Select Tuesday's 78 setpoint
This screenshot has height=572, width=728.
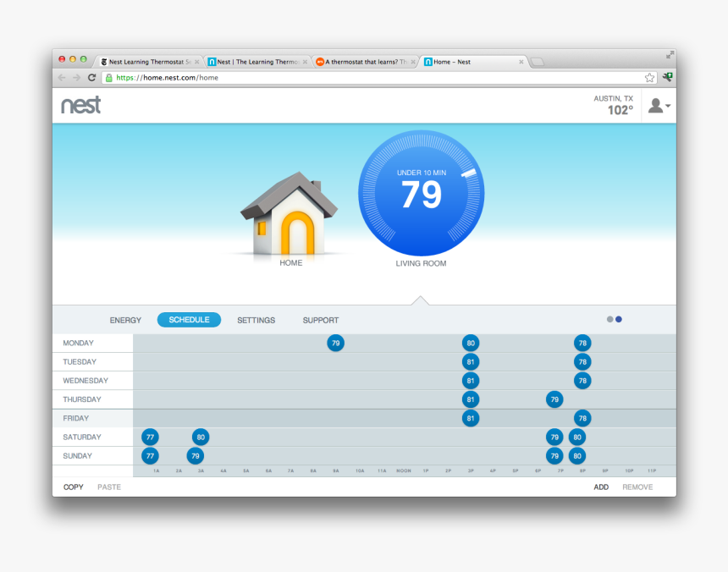click(x=582, y=362)
